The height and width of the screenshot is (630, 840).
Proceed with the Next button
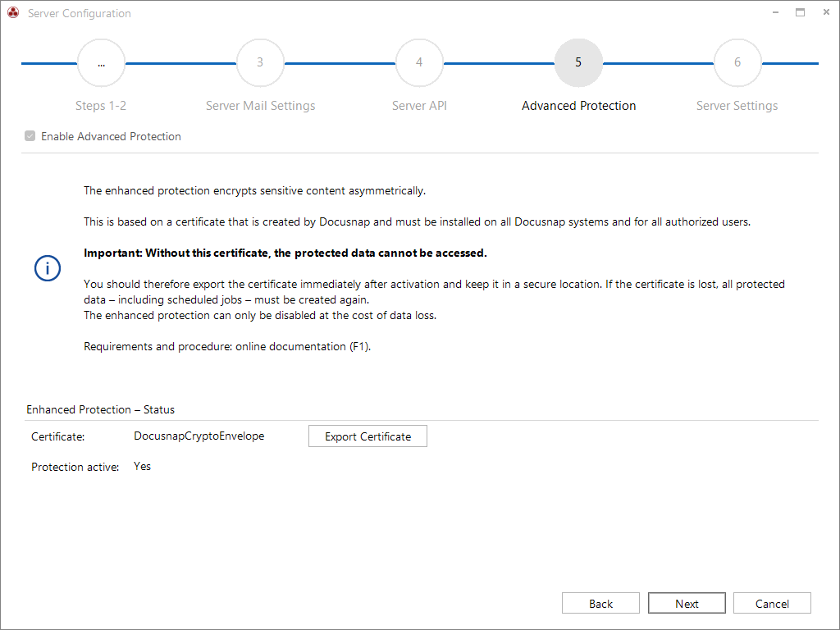click(x=687, y=603)
